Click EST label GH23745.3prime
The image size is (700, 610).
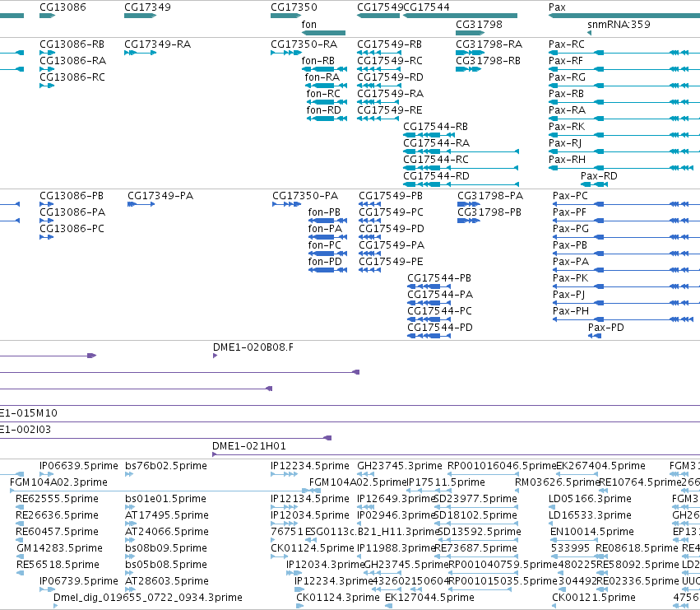(400, 466)
